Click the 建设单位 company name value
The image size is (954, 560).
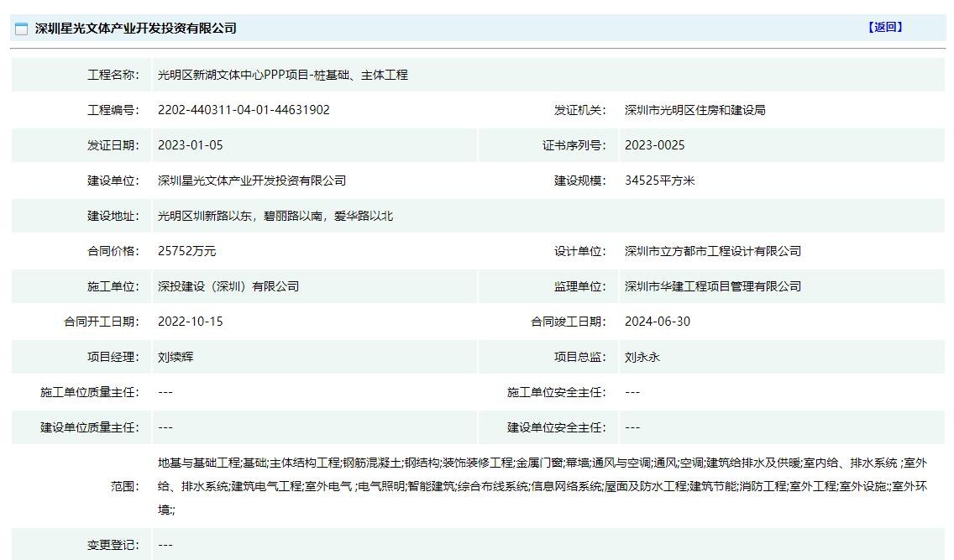point(252,181)
